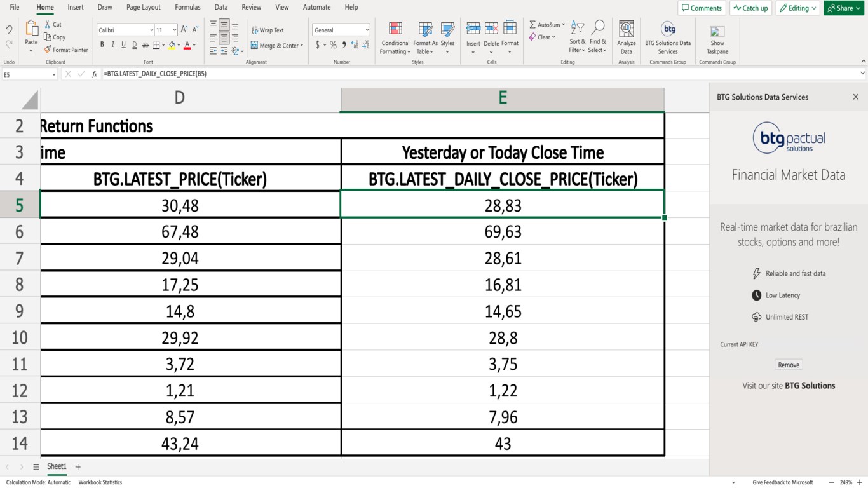Increase decimal places

click(x=355, y=45)
